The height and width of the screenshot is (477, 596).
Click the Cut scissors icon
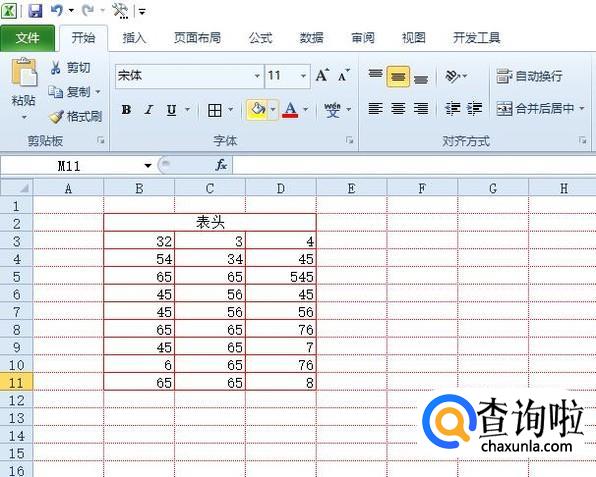[55, 68]
